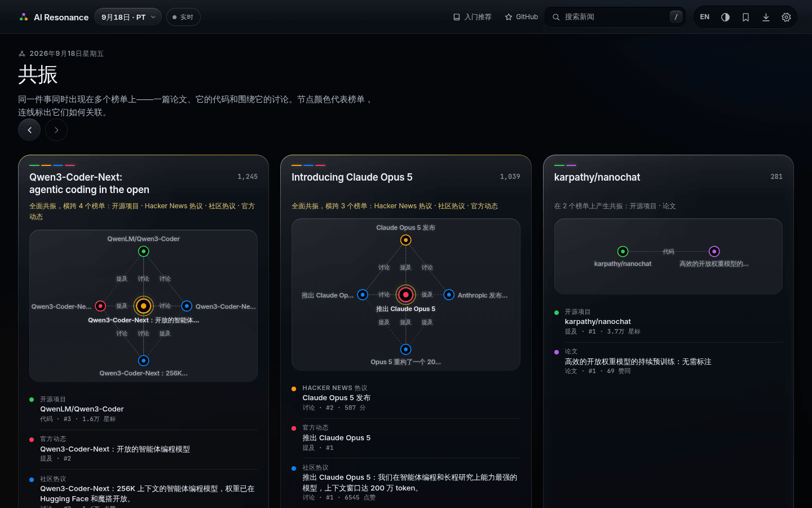Click the 1,245 score on Qwen card
This screenshot has height=508, width=812.
248,177
